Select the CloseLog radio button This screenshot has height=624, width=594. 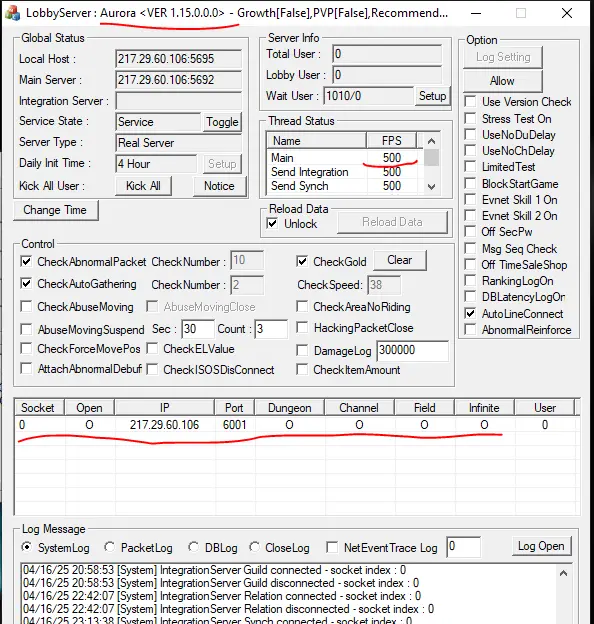click(254, 547)
